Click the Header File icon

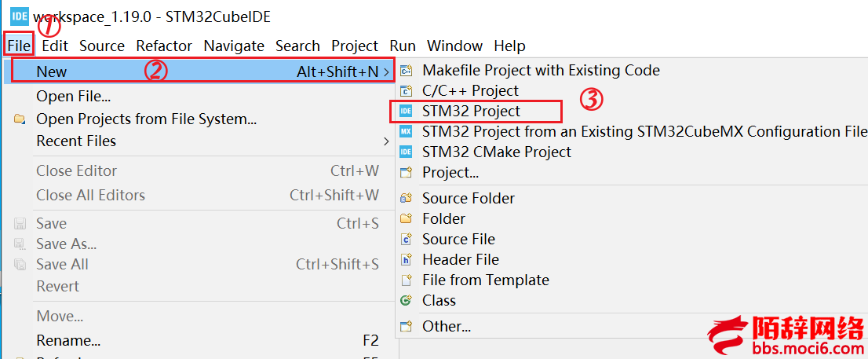(x=406, y=259)
